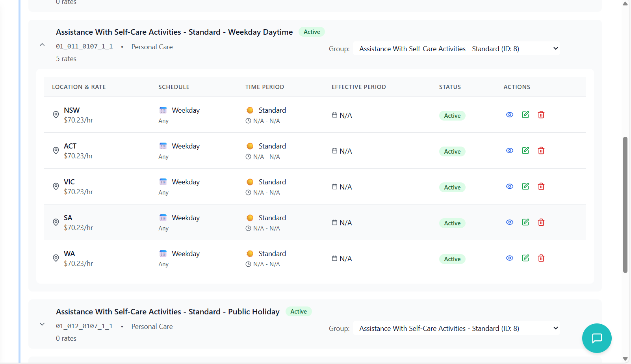
Task: Click the Active status badge for ACT
Action: point(452,152)
